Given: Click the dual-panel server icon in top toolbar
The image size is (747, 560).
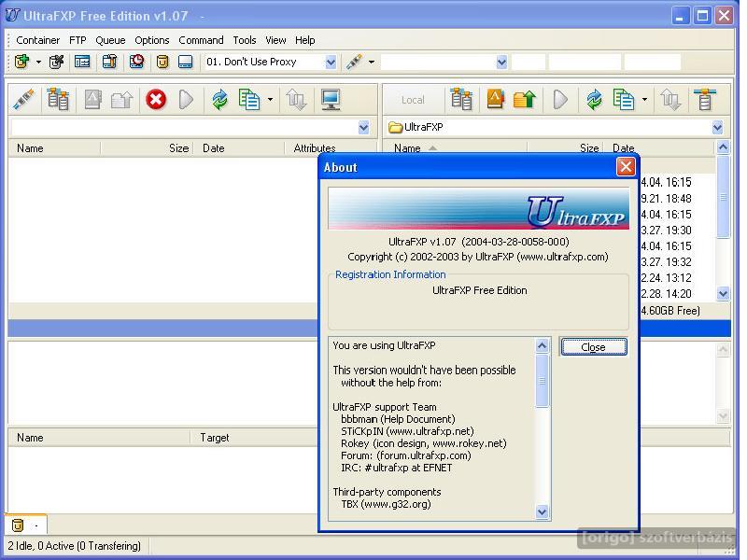Looking at the screenshot, I should [109, 62].
